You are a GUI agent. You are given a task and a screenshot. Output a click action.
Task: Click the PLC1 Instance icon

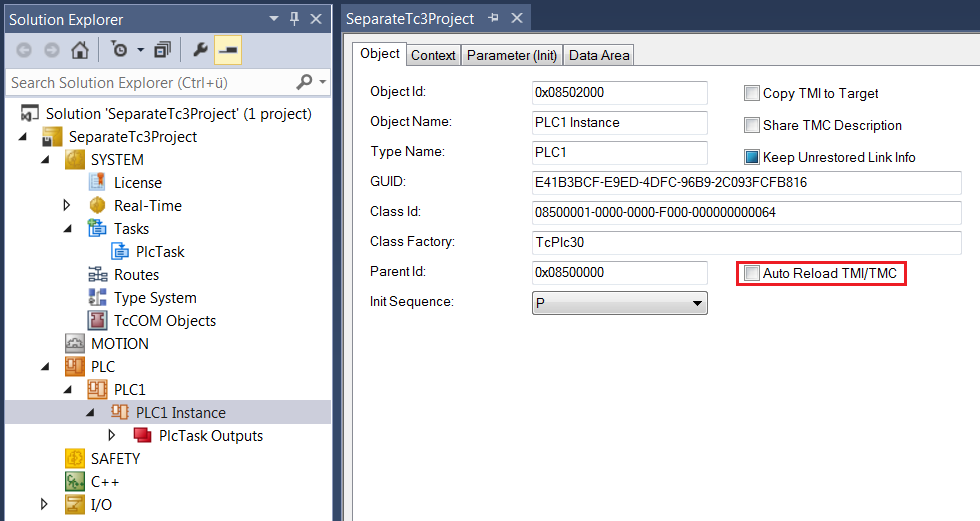(x=119, y=412)
